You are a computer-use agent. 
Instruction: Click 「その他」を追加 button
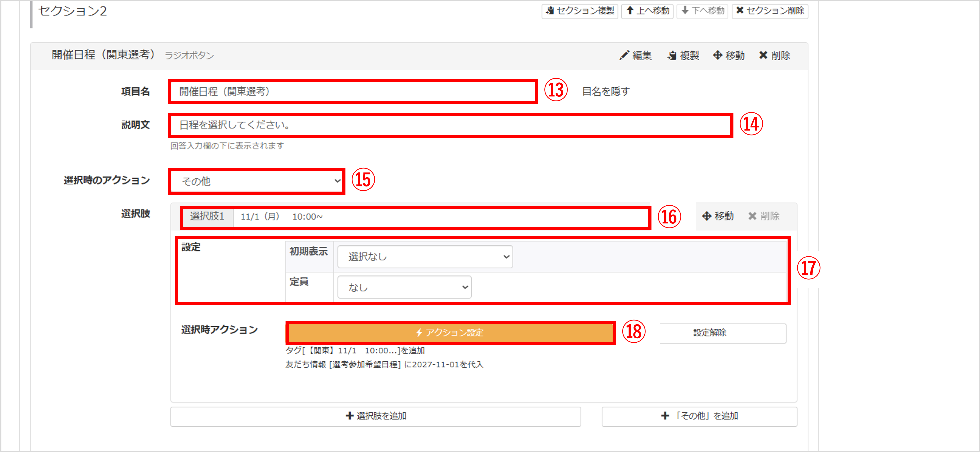coord(699,416)
